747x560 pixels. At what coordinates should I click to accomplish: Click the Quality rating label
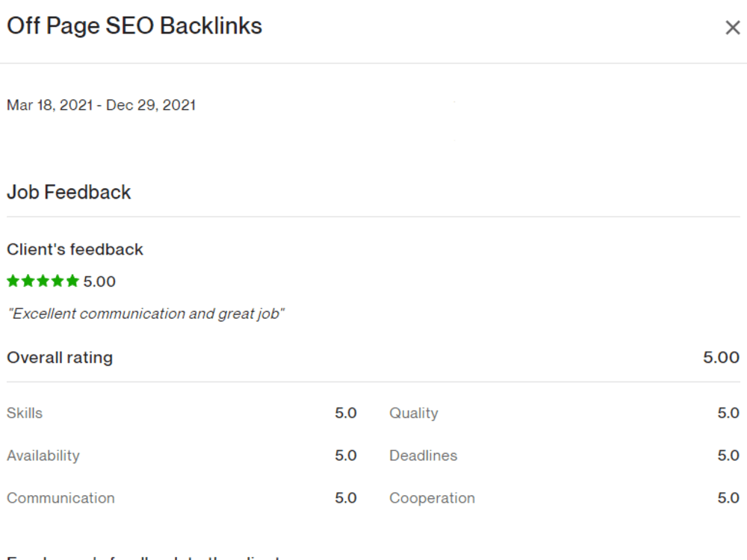tap(414, 414)
